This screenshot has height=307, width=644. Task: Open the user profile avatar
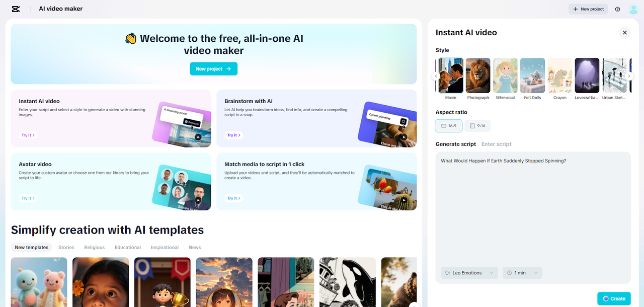(633, 9)
